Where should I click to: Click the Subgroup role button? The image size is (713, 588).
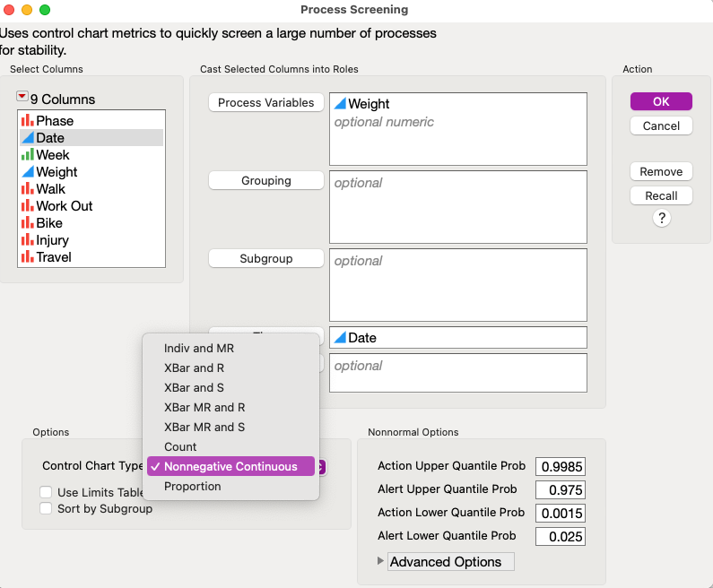pyautogui.click(x=266, y=258)
